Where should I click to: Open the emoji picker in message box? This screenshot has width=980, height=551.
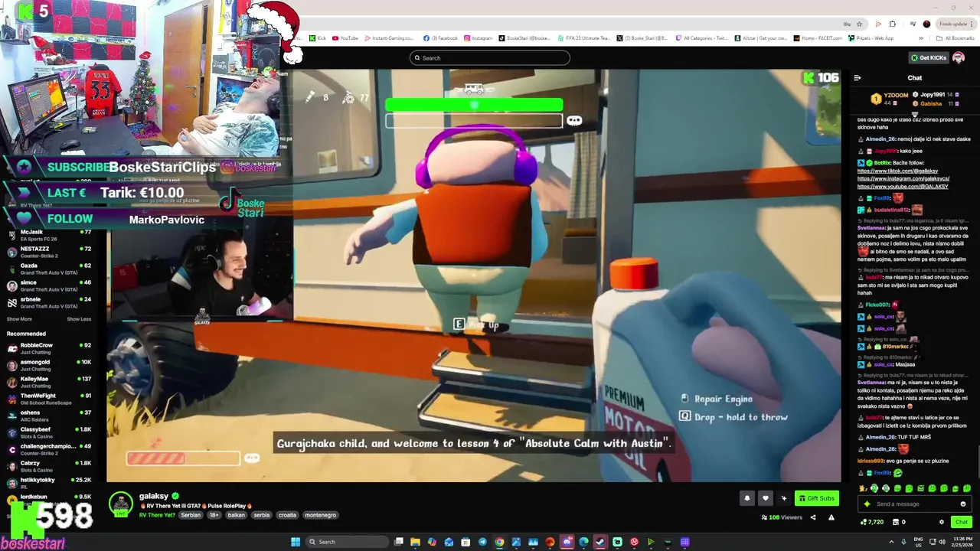click(963, 504)
